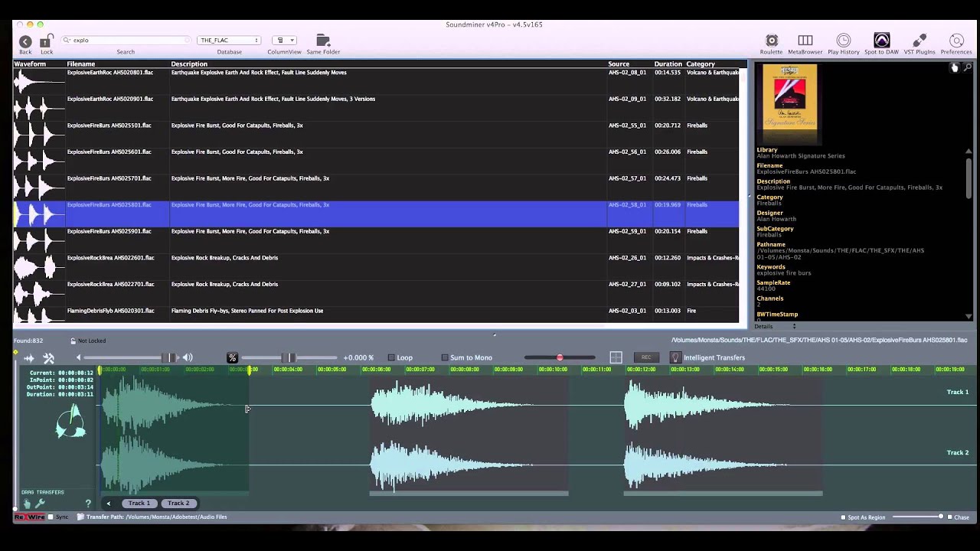
Task: Click the Track 1 label in waveform
Action: (957, 392)
